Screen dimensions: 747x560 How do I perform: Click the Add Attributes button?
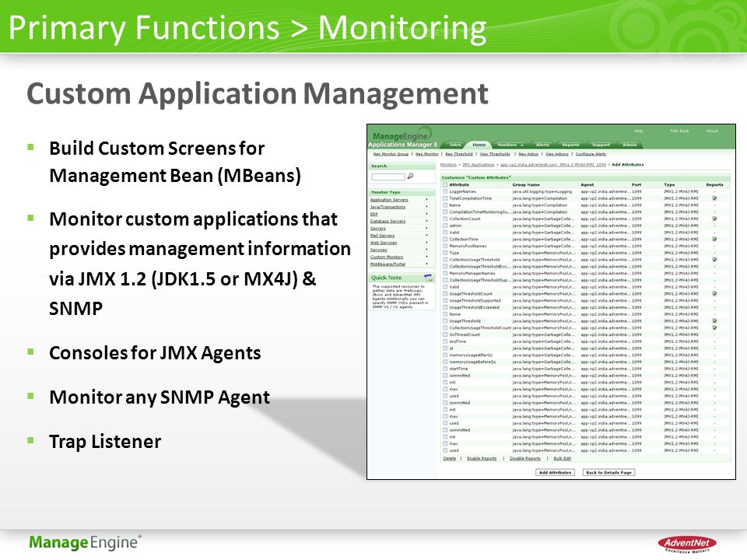point(555,472)
